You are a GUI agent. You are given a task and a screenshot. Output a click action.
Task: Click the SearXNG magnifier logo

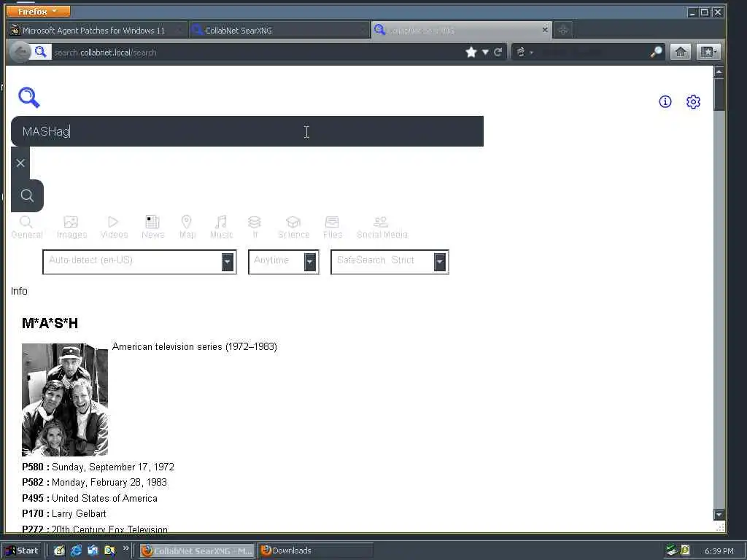tap(29, 97)
